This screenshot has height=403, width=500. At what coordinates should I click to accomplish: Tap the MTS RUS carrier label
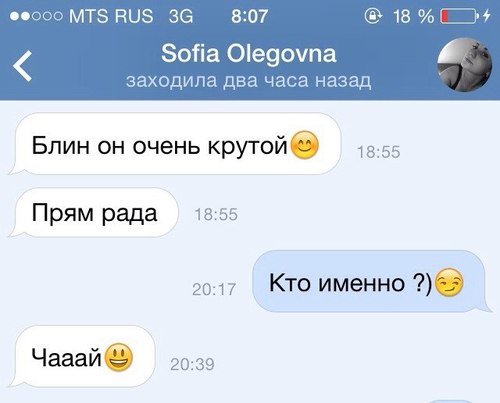pos(111,16)
